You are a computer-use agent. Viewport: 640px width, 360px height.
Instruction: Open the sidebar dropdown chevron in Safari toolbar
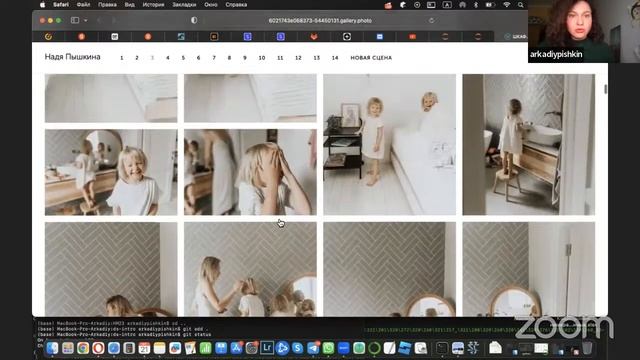[x=85, y=20]
